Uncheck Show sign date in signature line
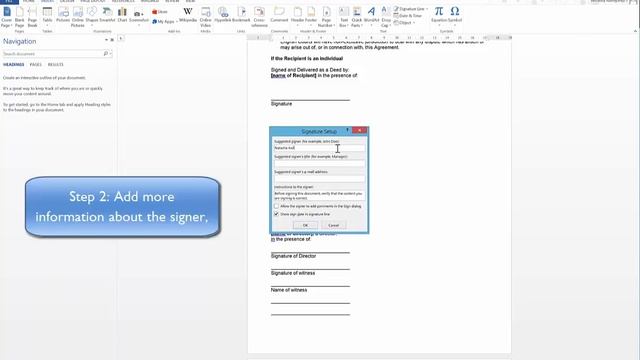The image size is (640, 360). (x=276, y=214)
